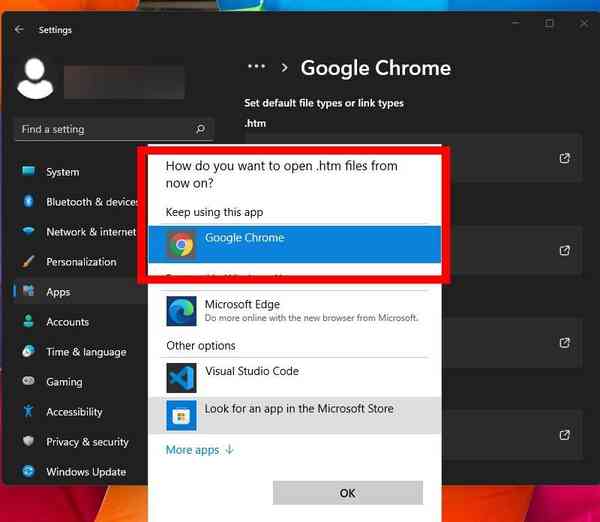
Task: Open Network & internet settings
Action: pyautogui.click(x=90, y=232)
